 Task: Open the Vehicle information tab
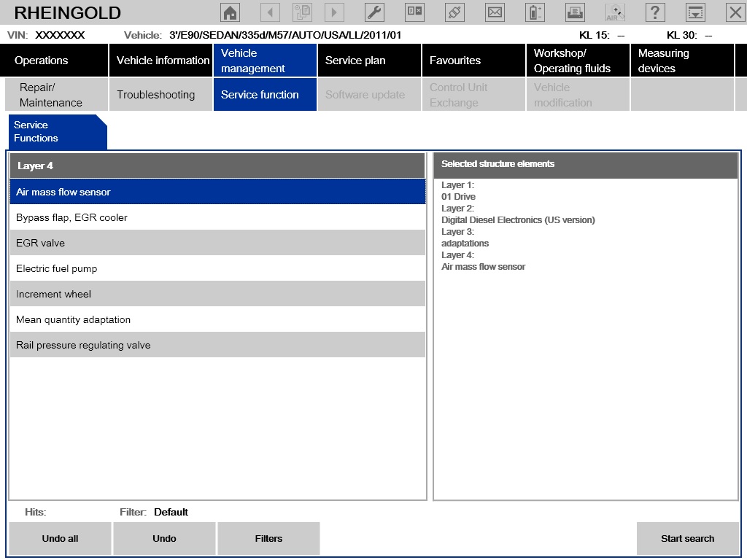[x=161, y=61]
